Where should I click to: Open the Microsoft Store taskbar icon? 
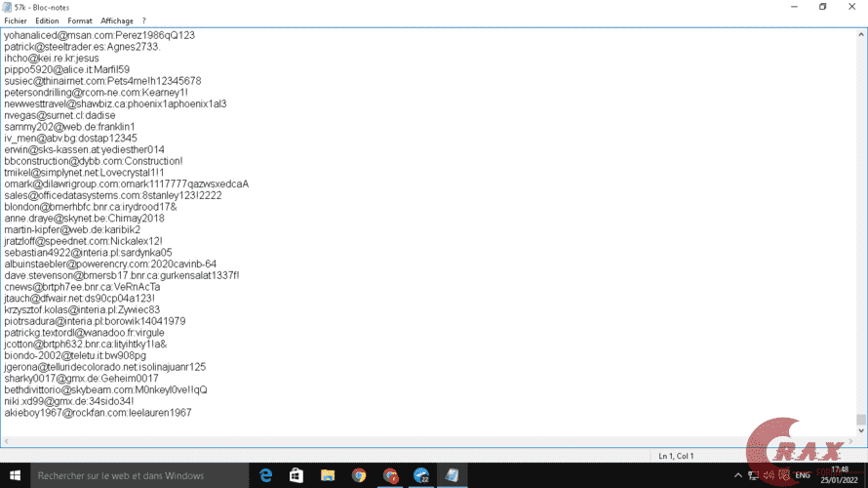pyautogui.click(x=296, y=475)
